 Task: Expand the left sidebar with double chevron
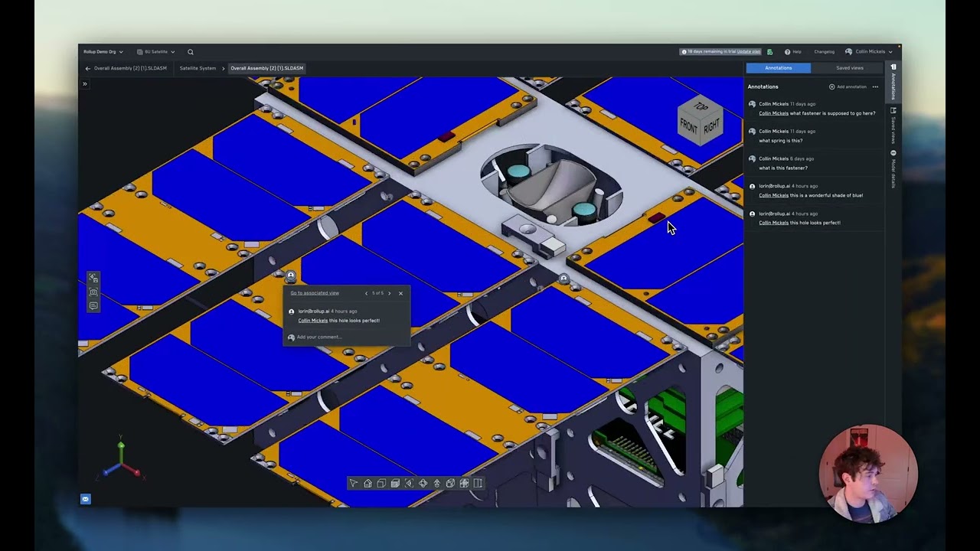(x=84, y=84)
